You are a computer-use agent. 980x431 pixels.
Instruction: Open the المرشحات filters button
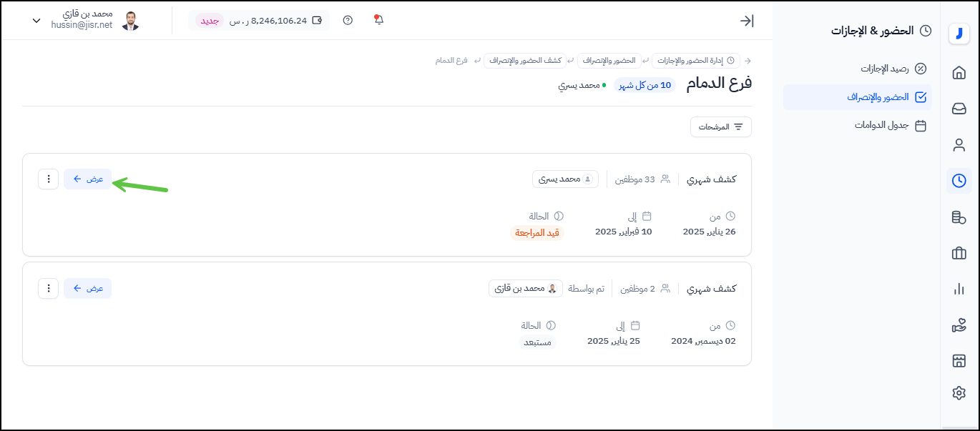coord(720,127)
